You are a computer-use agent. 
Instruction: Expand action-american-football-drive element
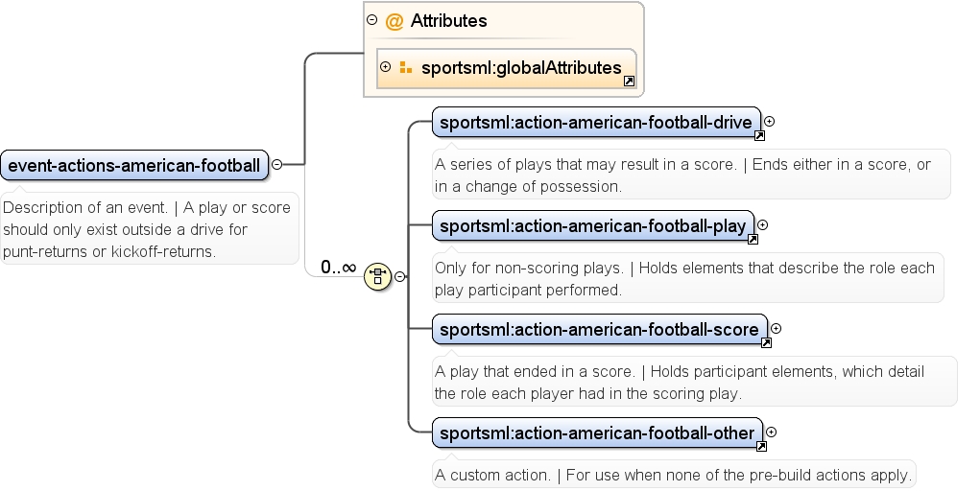770,121
